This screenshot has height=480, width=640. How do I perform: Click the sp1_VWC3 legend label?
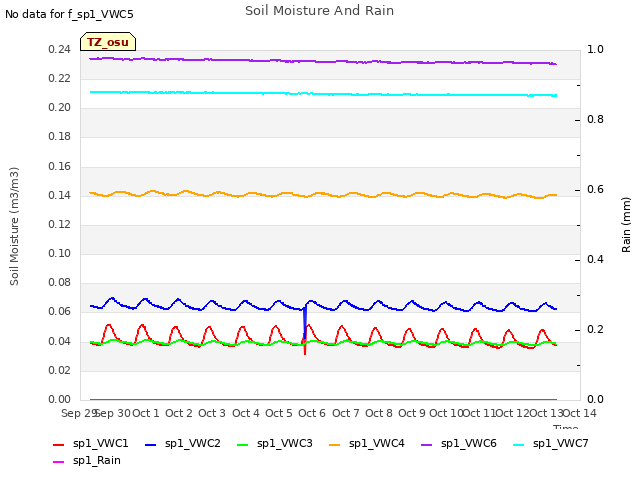pyautogui.click(x=284, y=444)
